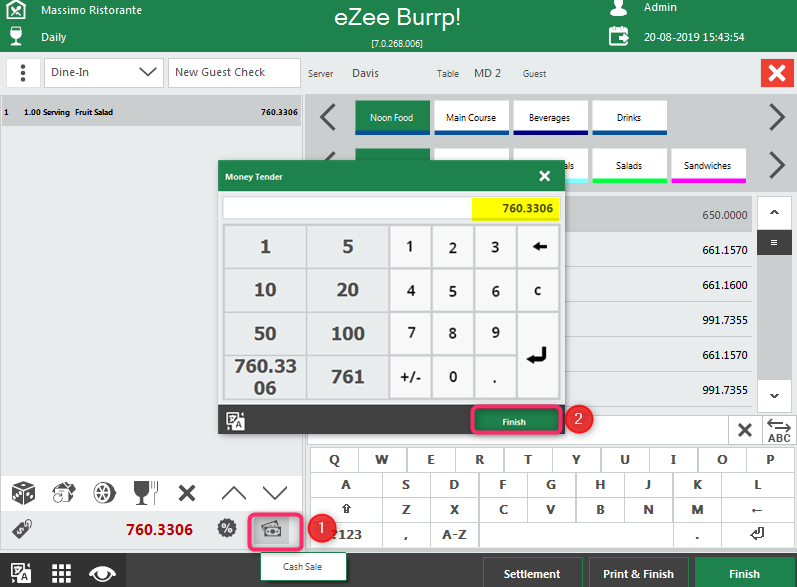Click the A-Z key on on-screen keyboard
This screenshot has height=587, width=797.
(x=454, y=534)
